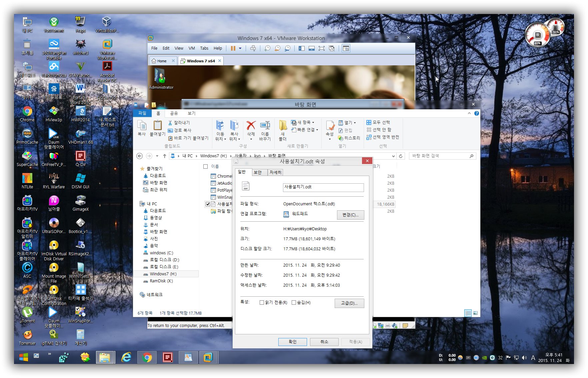Viewport: 588px width, 378px height.
Task: Expand the address bar history dropdown
Action: pos(393,156)
